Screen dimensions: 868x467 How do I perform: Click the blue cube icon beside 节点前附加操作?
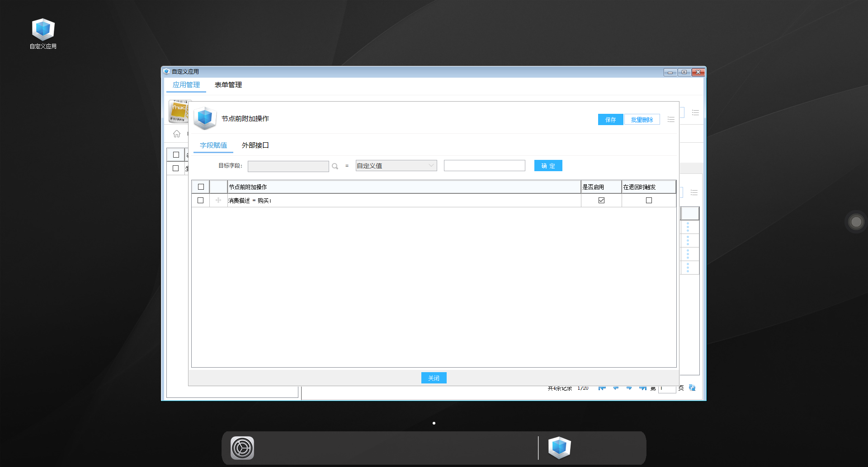click(205, 118)
